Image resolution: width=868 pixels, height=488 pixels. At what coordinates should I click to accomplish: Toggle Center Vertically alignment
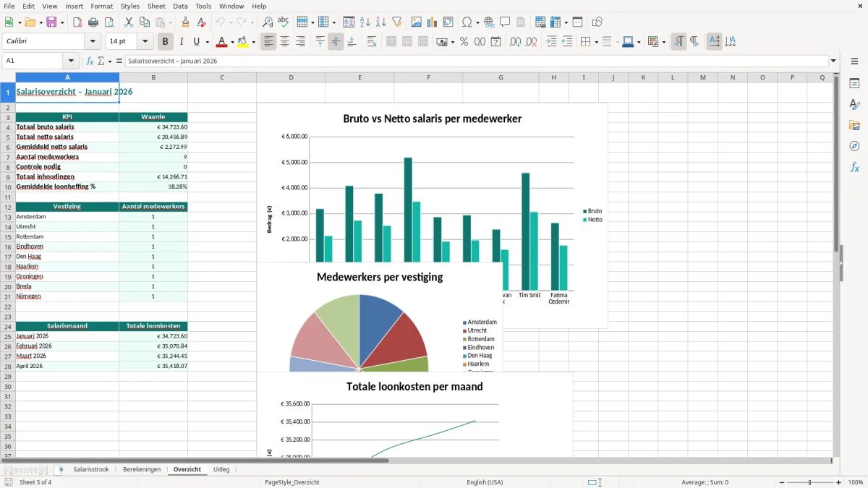point(336,42)
